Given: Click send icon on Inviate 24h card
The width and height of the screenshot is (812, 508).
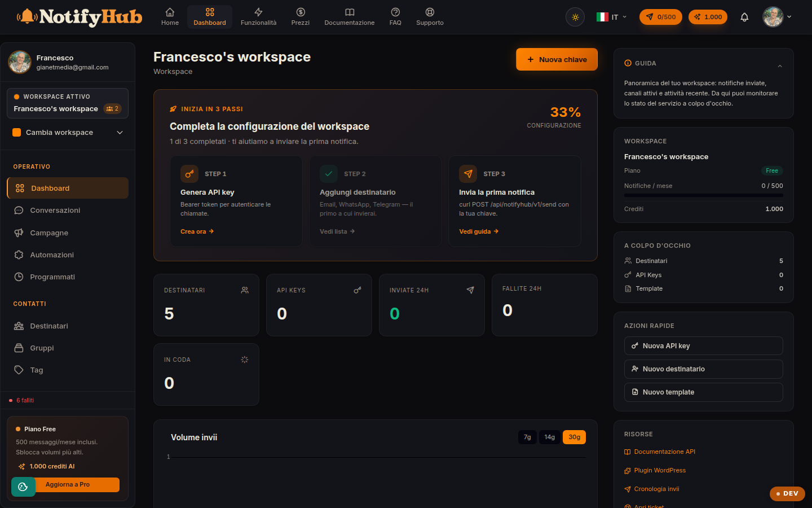Looking at the screenshot, I should coord(470,290).
